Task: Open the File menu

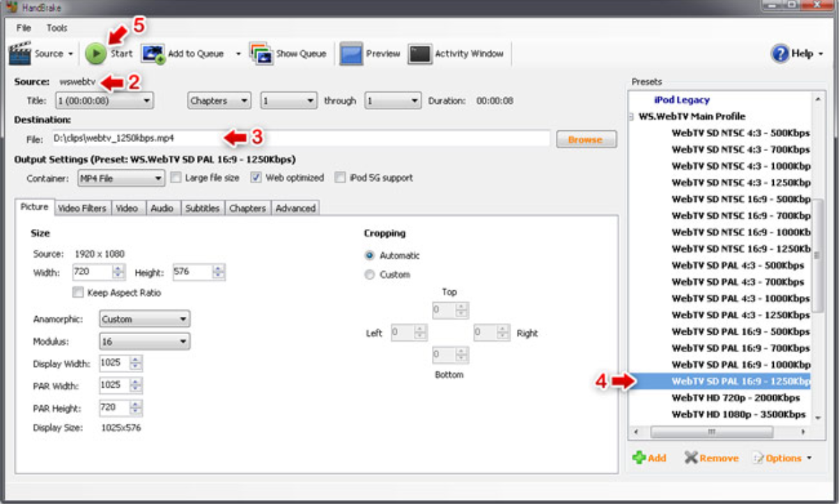Action: pyautogui.click(x=24, y=28)
